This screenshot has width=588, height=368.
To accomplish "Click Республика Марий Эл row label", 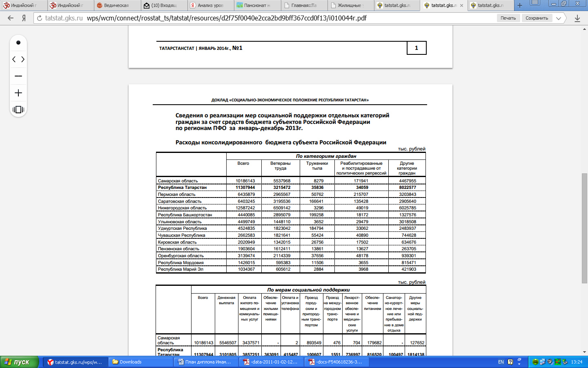I will coord(180,269).
